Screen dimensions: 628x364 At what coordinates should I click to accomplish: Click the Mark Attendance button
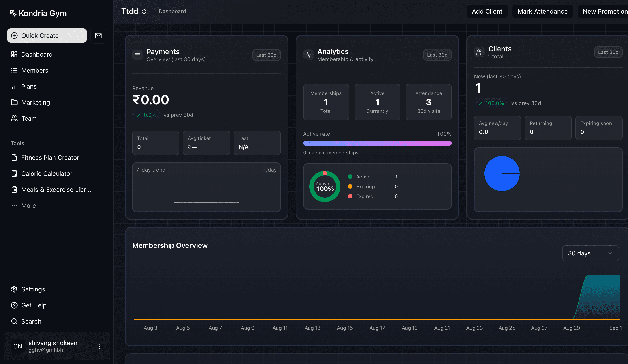pos(542,12)
